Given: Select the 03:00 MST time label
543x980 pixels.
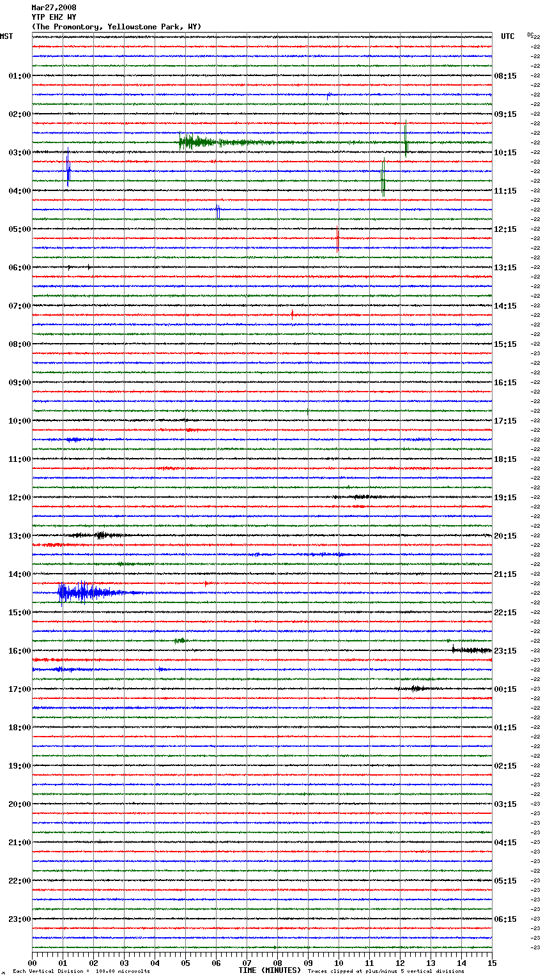Looking at the screenshot, I should 20,153.
